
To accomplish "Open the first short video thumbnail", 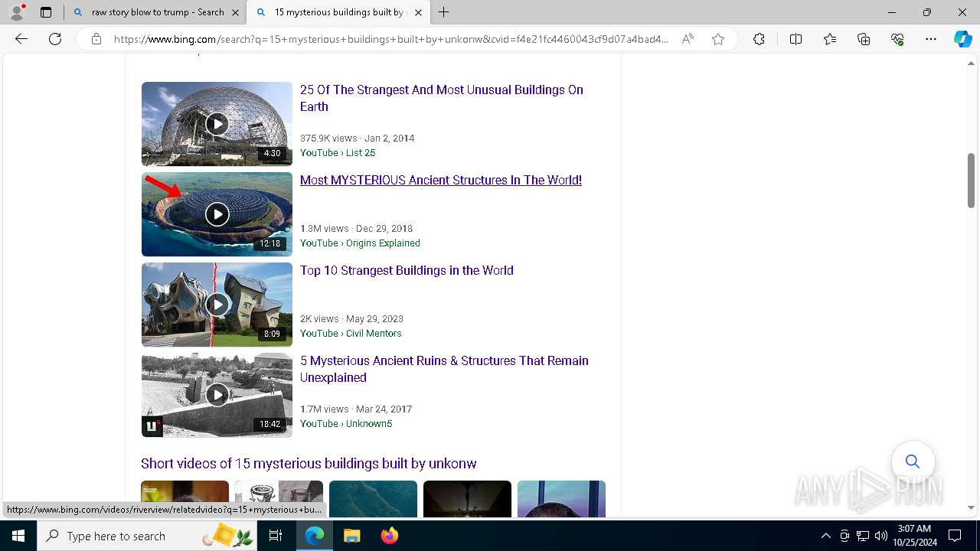I will coord(185,498).
